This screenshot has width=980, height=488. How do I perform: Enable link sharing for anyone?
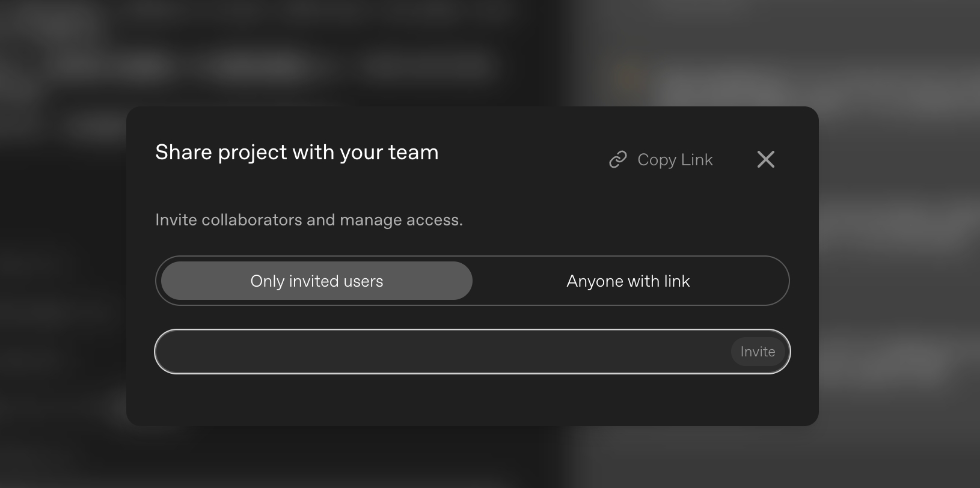tap(628, 281)
